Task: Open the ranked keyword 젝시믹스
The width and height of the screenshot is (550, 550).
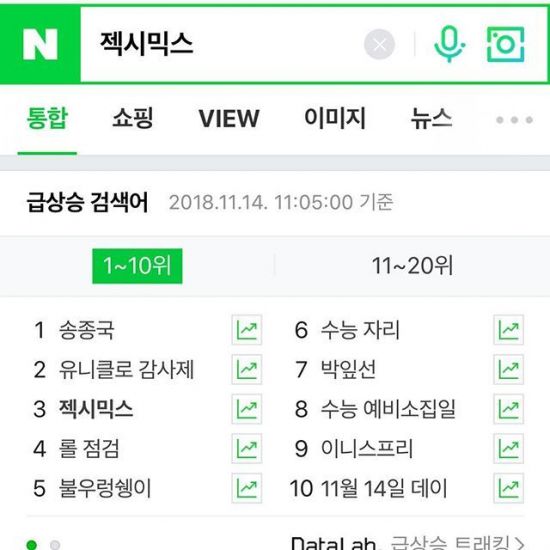Action: click(x=96, y=409)
